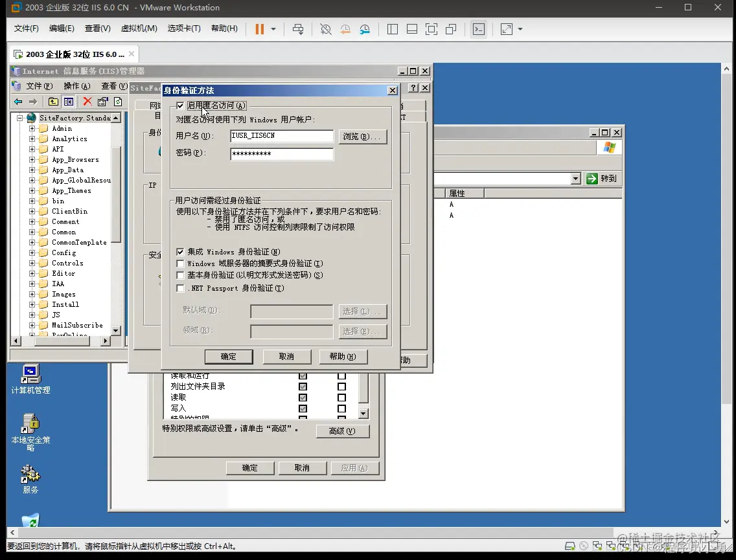This screenshot has height=560, width=736.
Task: Expand the bin folder node
Action: click(x=32, y=201)
